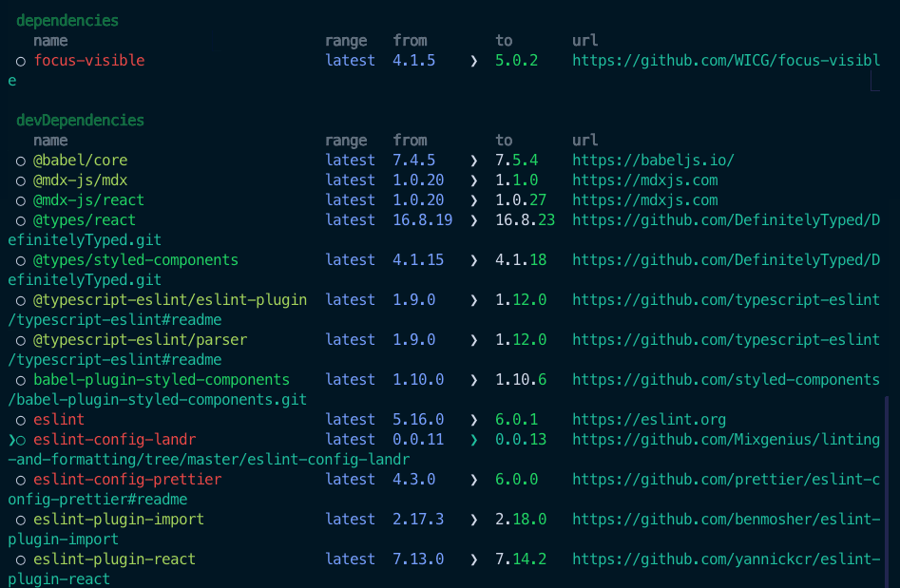Click the focus-visible package name

click(x=89, y=60)
